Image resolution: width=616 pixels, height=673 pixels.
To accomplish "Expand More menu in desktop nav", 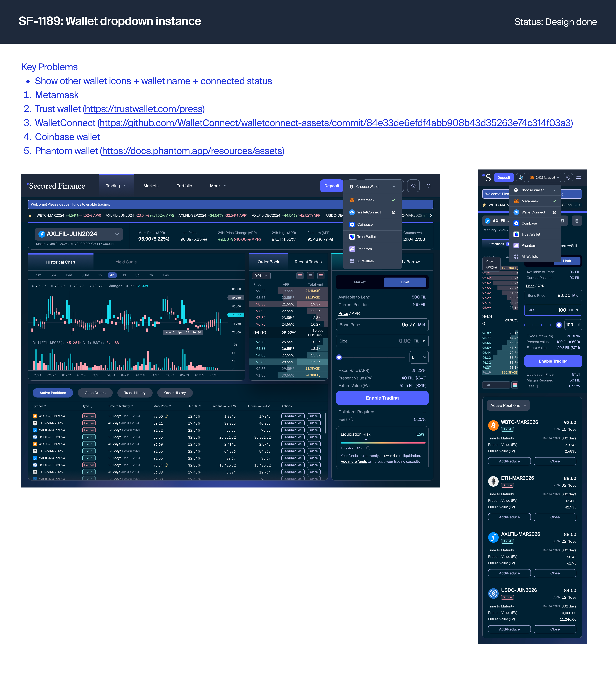I will tap(218, 186).
